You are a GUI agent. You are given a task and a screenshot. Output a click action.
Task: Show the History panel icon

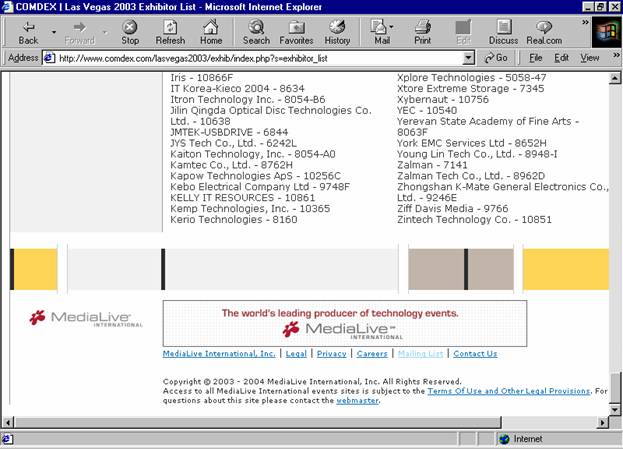[x=337, y=32]
